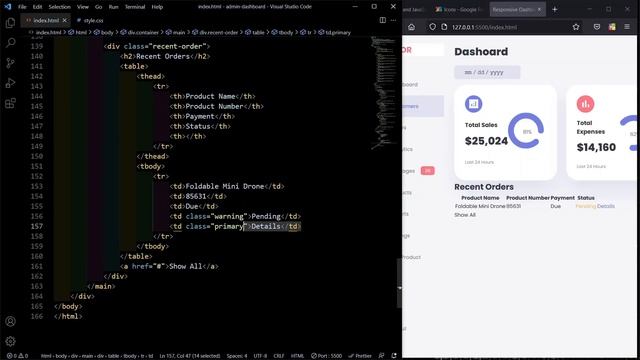
Task: Click the Firefox Home icon
Action: point(411,27)
